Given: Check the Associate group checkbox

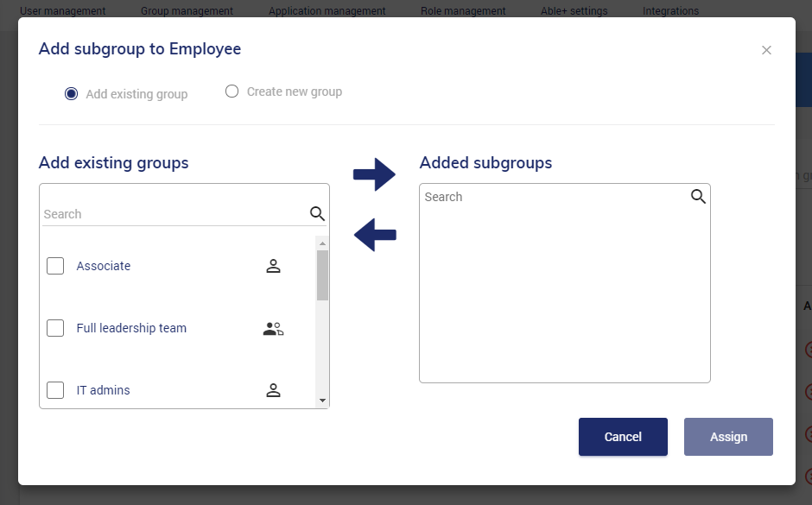Looking at the screenshot, I should click(x=55, y=266).
